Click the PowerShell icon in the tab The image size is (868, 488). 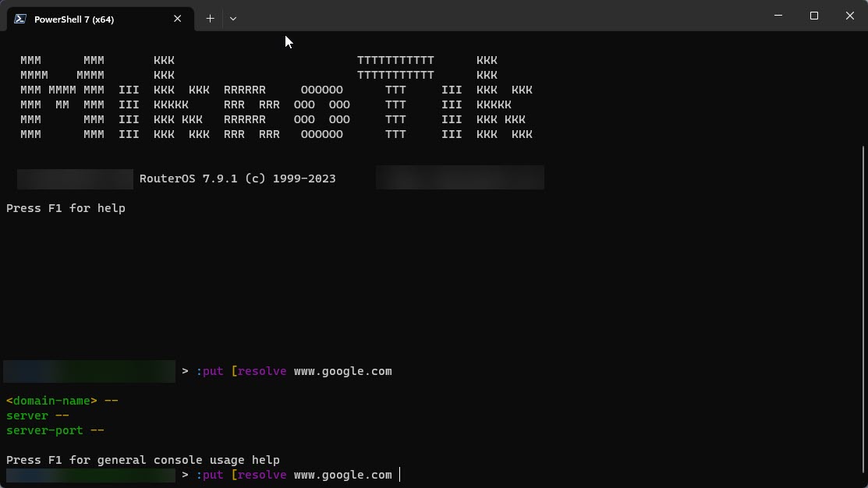[20, 19]
